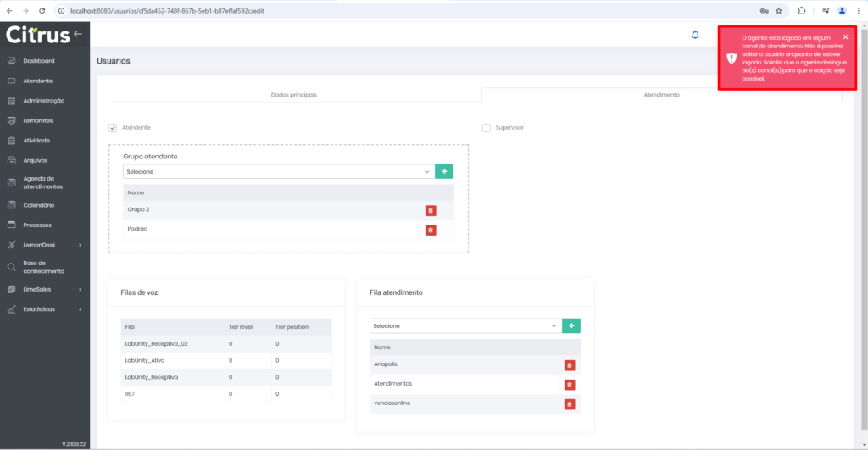Image resolution: width=868 pixels, height=450 pixels.
Task: Dismiss the red error notification
Action: point(845,37)
